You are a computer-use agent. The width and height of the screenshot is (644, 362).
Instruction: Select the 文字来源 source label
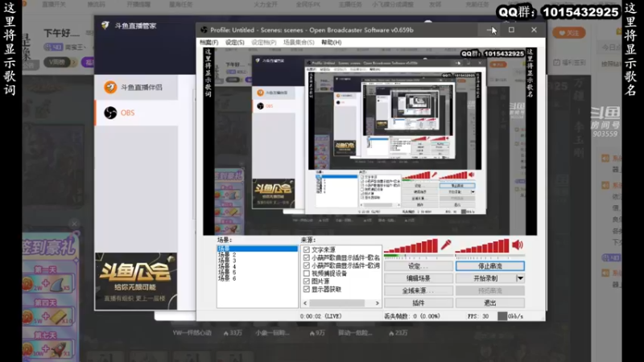pyautogui.click(x=324, y=249)
